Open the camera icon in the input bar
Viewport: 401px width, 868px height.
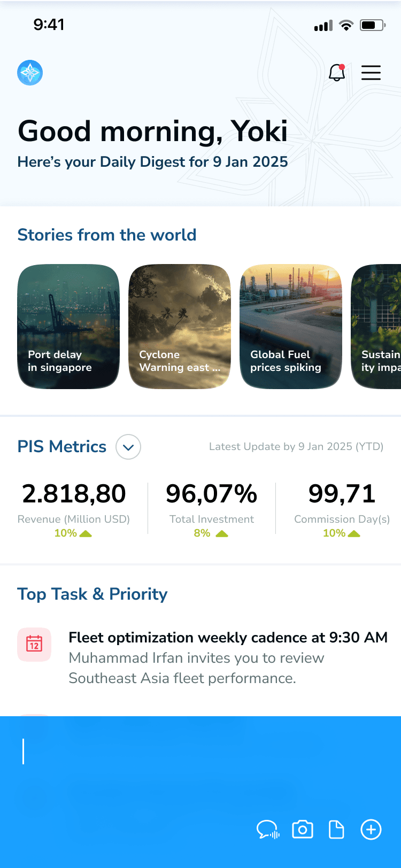pyautogui.click(x=303, y=830)
